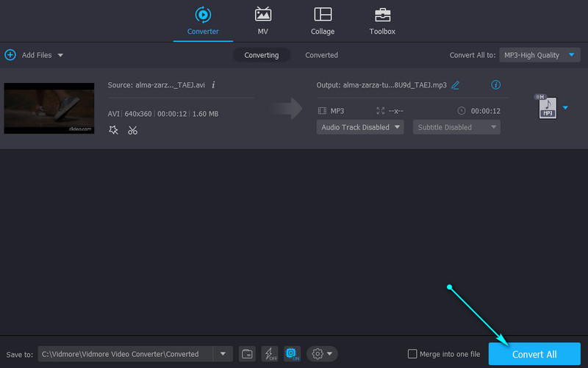Image resolution: width=588 pixels, height=368 pixels.
Task: Rename output file with pencil icon
Action: pos(456,85)
